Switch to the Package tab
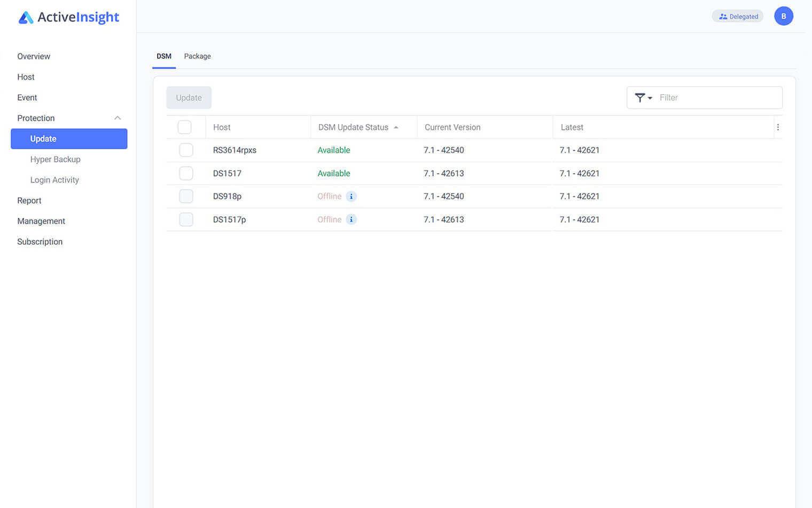Viewport: 812px width, 508px height. [x=197, y=56]
